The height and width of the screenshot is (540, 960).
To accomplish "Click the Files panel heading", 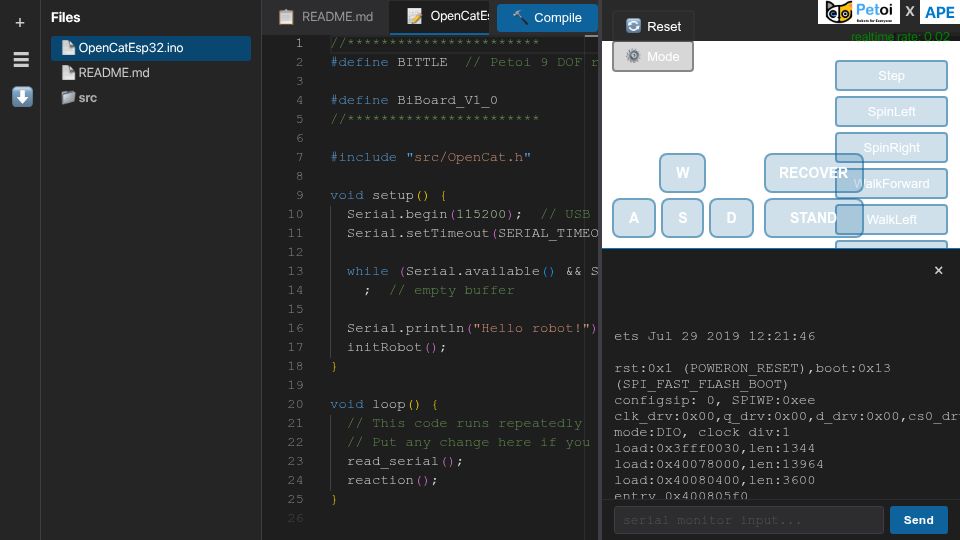I will (x=66, y=18).
